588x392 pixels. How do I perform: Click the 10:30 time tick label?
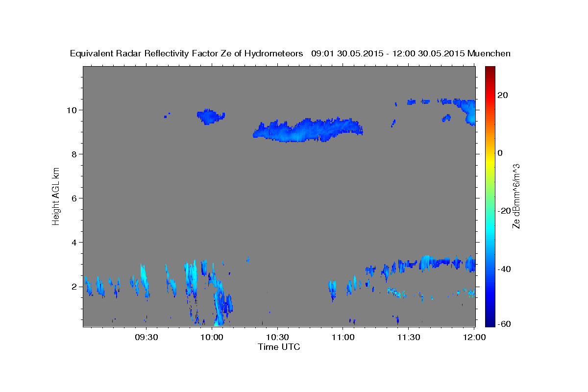tap(278, 338)
